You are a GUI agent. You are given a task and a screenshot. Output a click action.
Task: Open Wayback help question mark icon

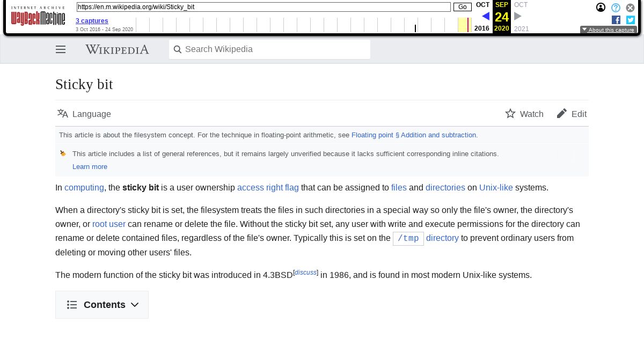[x=616, y=8]
